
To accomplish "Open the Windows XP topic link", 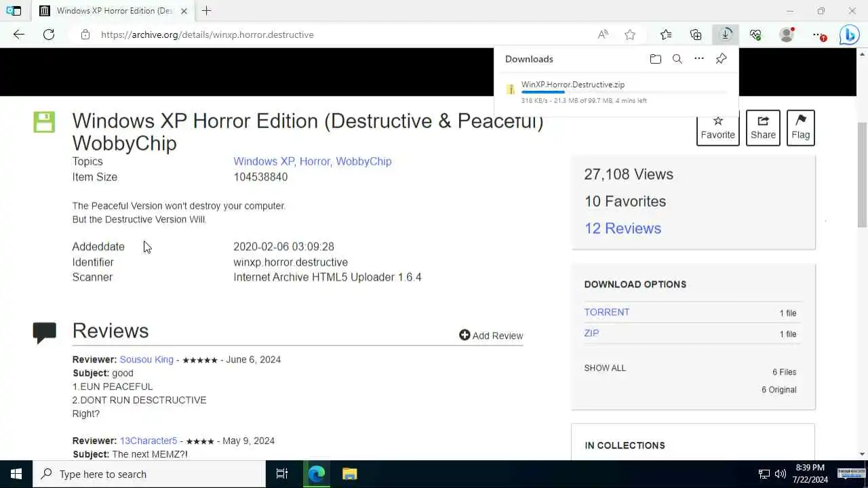I will pyautogui.click(x=264, y=161).
